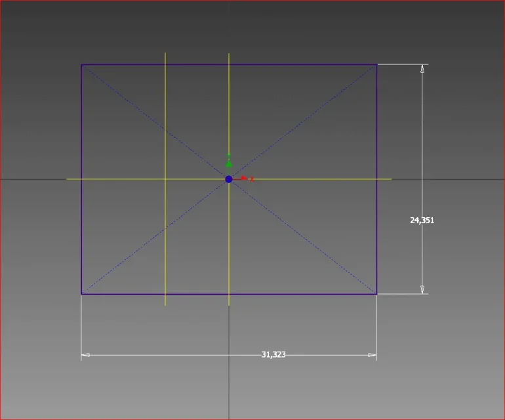Select the 24,351 vertical dimension value
This screenshot has width=505, height=420.
[422, 220]
